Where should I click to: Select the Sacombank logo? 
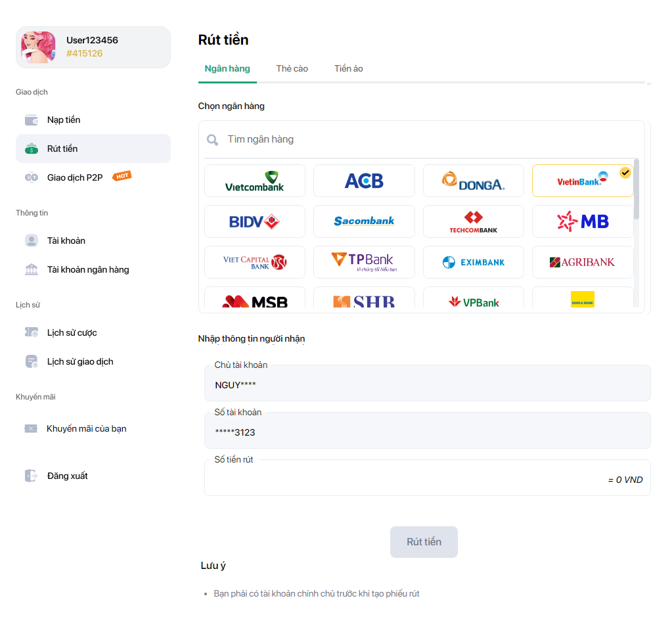[364, 221]
